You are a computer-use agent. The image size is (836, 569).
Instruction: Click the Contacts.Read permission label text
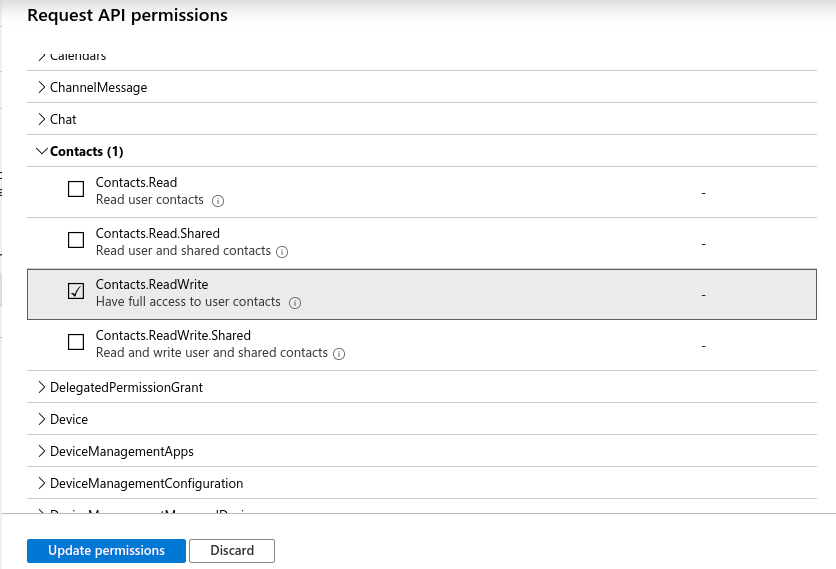coord(136,182)
